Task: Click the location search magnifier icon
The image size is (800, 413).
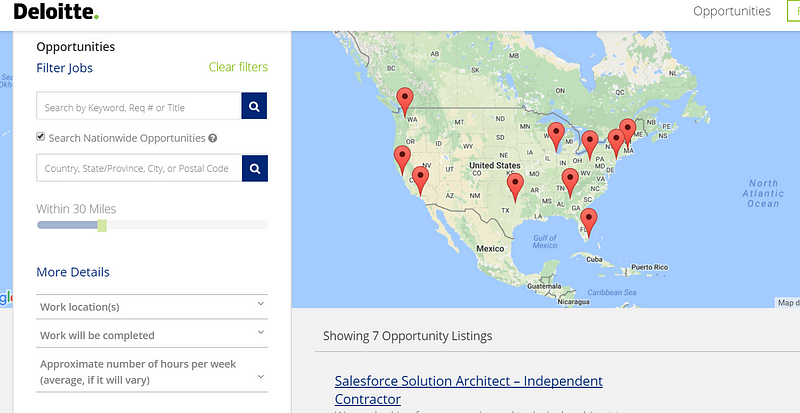Action: tap(255, 168)
